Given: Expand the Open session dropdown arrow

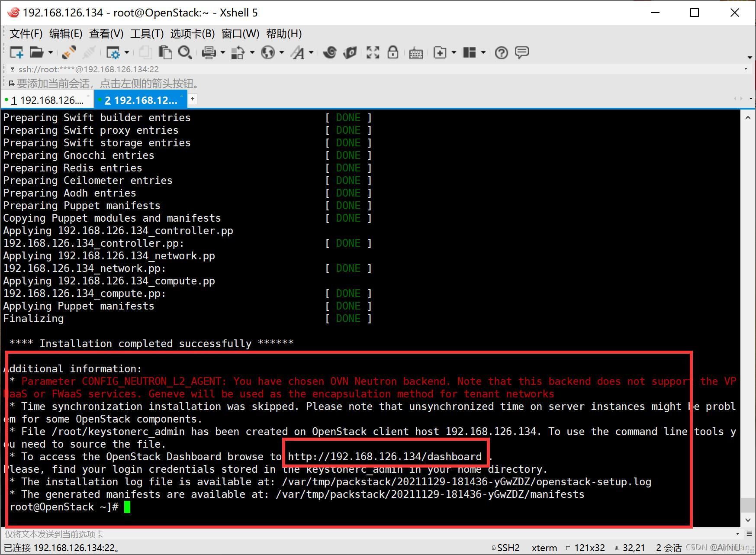Looking at the screenshot, I should coord(51,52).
